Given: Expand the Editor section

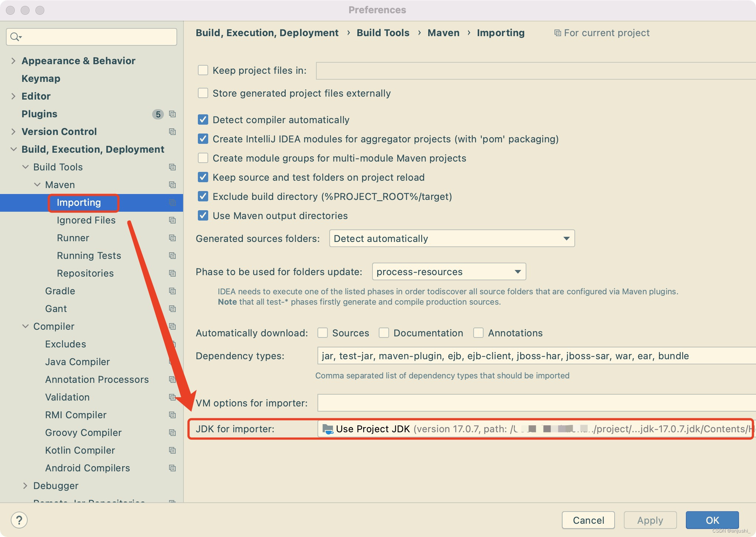Looking at the screenshot, I should click(x=13, y=96).
